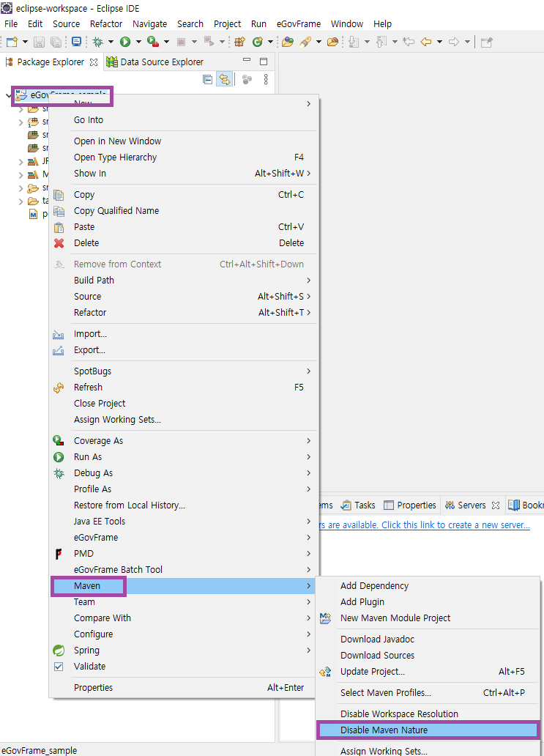The image size is (544, 756).
Task: Switch to the Tasks tab
Action: 358,505
